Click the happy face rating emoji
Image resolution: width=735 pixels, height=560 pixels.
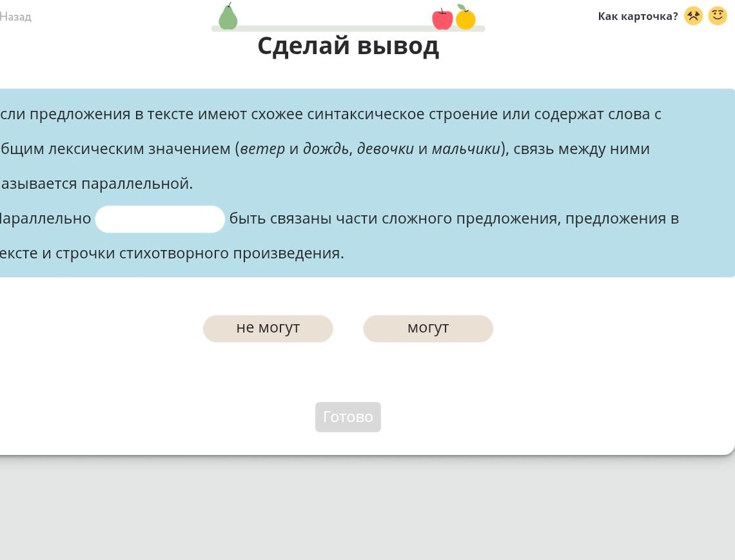point(717,16)
